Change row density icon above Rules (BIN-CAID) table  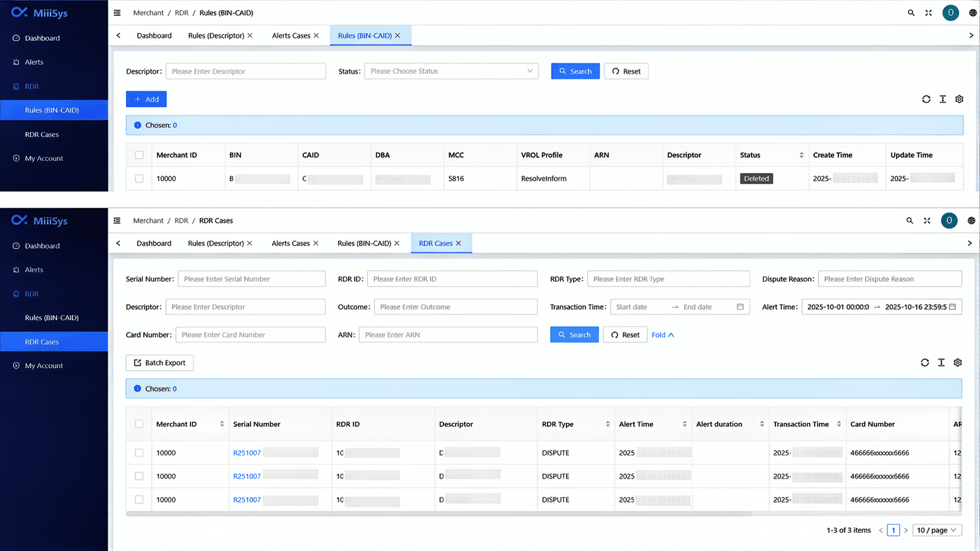point(943,99)
